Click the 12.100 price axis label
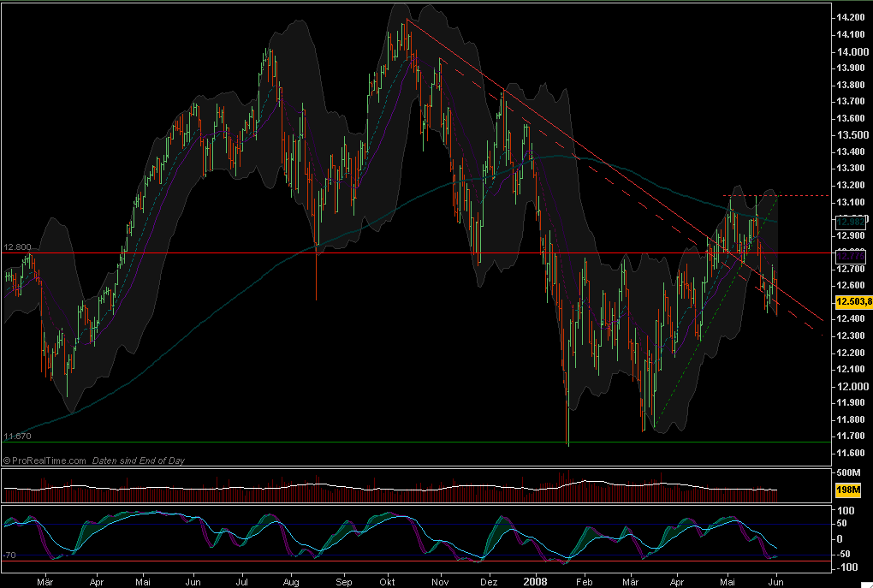 click(x=851, y=369)
